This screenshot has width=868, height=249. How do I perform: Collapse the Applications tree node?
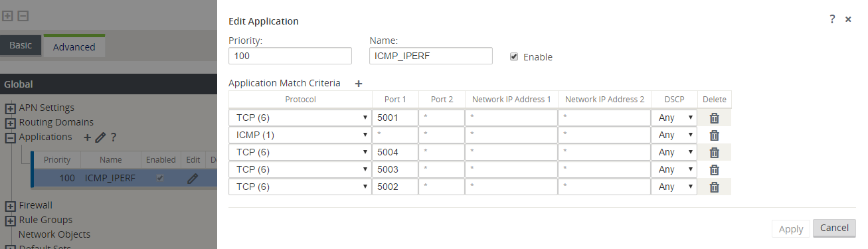[x=11, y=137]
